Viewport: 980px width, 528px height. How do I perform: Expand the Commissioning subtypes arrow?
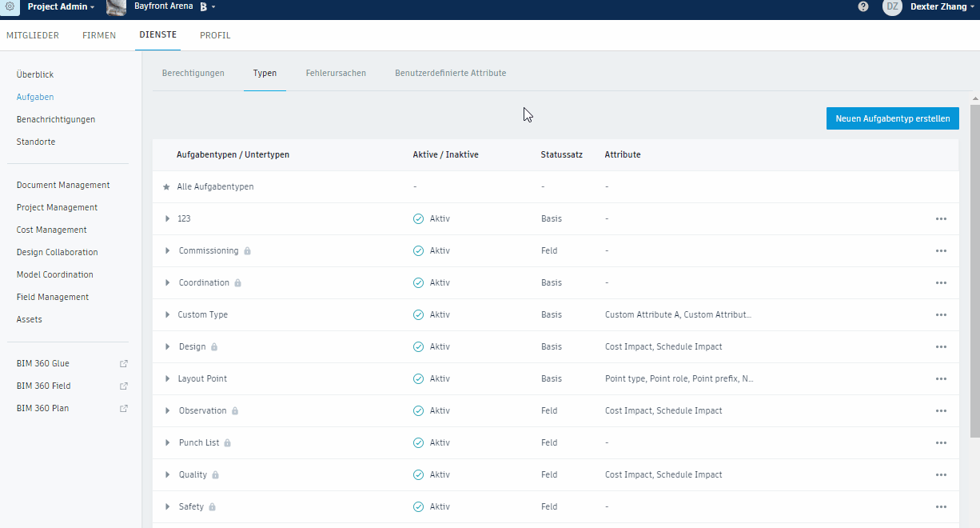168,250
